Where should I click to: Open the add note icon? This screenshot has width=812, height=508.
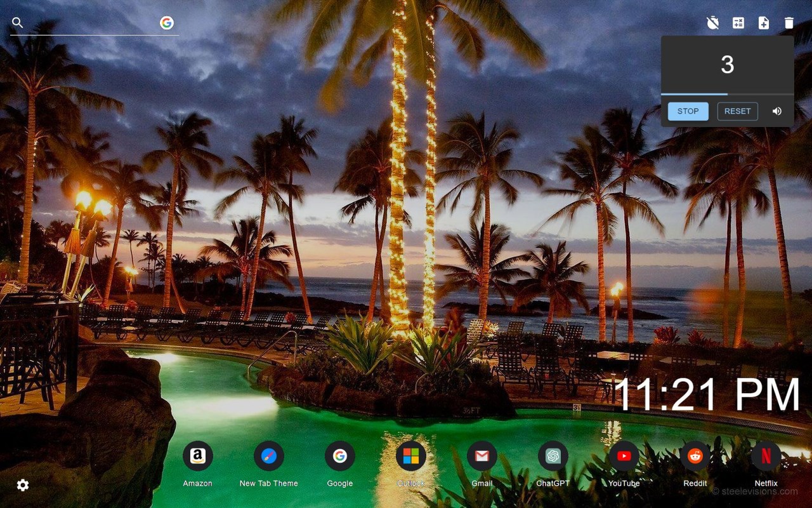(x=764, y=23)
